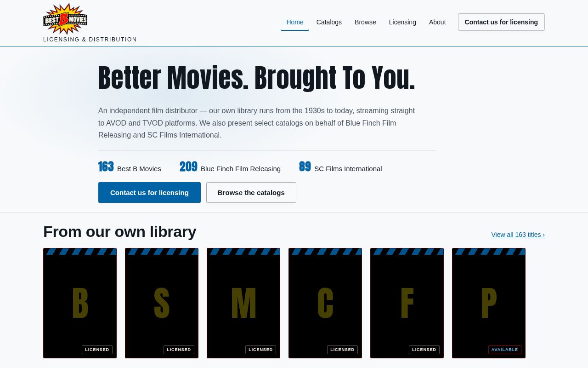Open the Catalogs nav item
Viewport: 588px width, 368px height.
[329, 22]
